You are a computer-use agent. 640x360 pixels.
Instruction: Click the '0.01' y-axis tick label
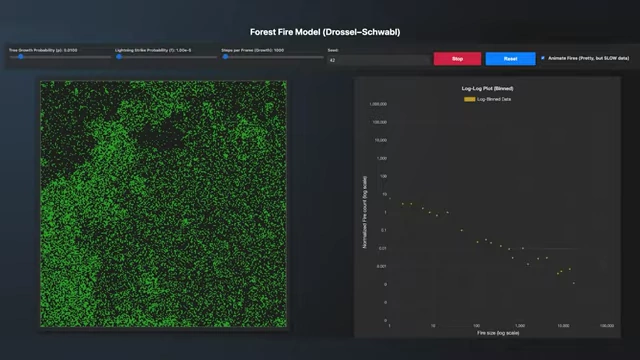[x=382, y=248]
